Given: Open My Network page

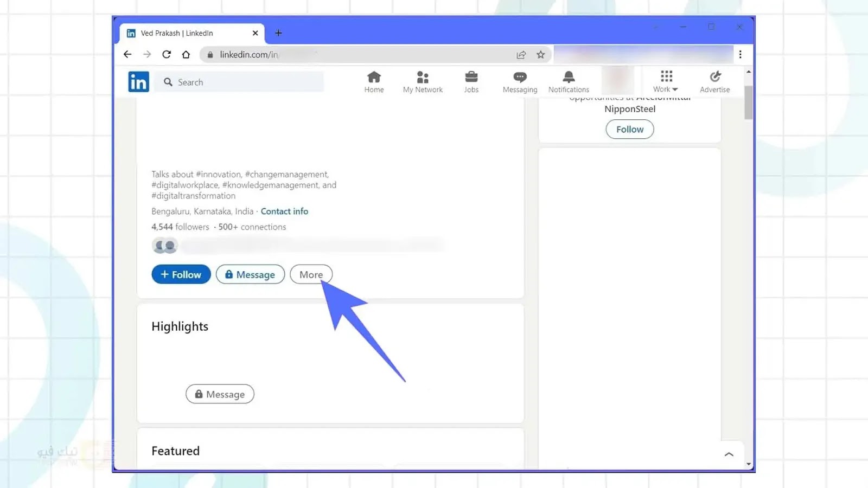Looking at the screenshot, I should (423, 82).
